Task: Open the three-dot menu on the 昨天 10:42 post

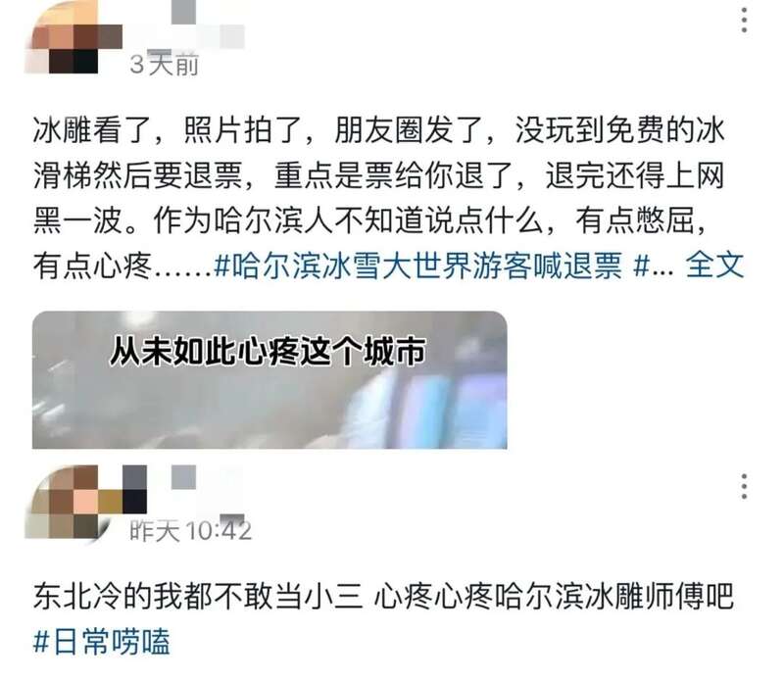Action: (x=744, y=486)
